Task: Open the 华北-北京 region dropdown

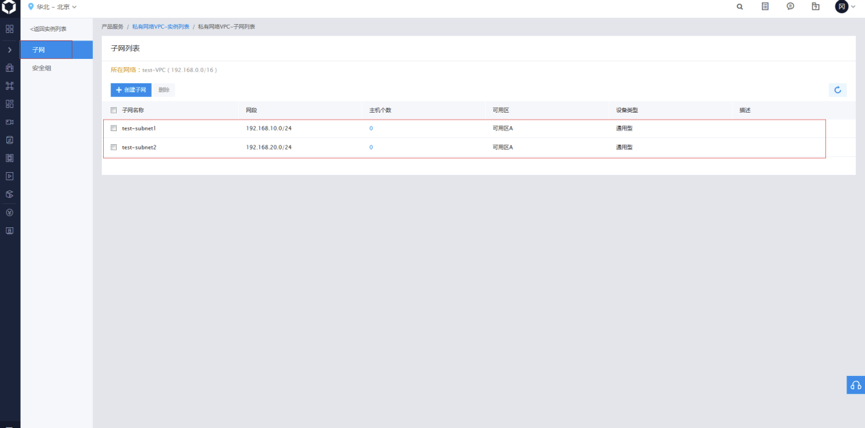Action: click(52, 7)
